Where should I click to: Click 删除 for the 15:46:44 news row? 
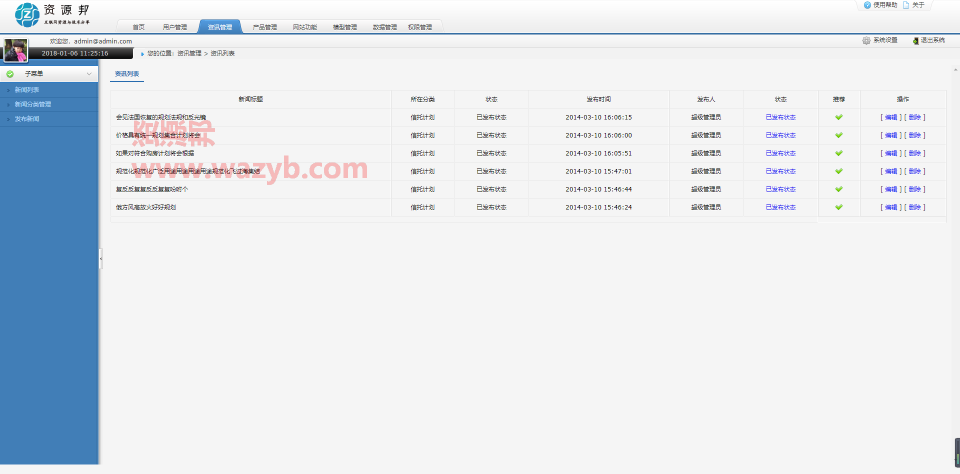point(915,189)
